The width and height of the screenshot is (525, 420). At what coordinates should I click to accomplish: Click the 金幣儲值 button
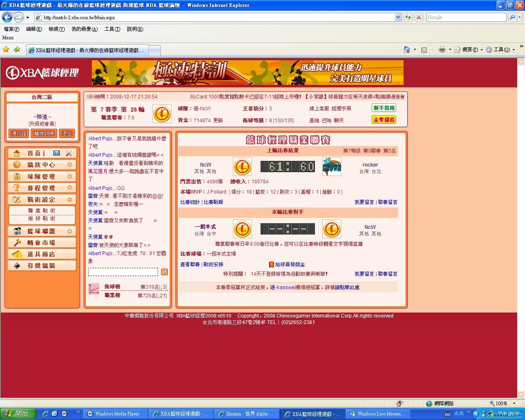(x=384, y=120)
